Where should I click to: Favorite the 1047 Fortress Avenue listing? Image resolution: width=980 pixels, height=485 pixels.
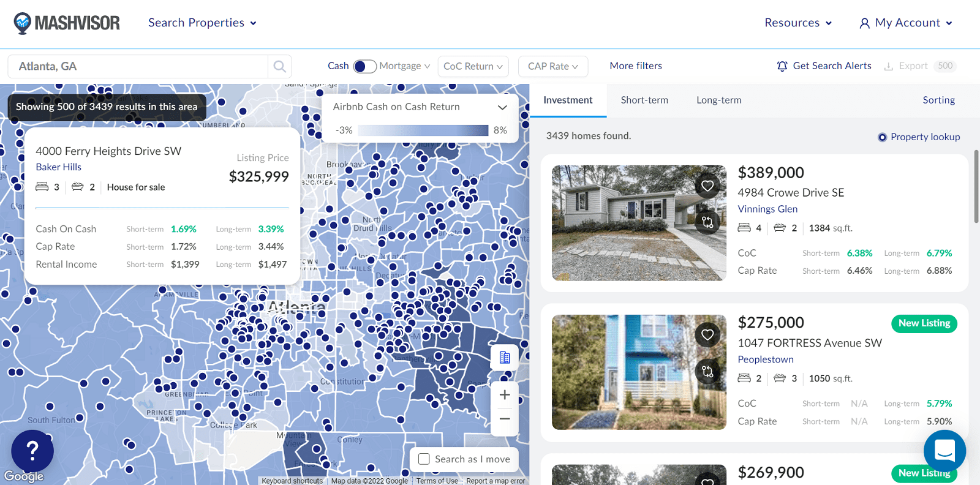point(707,334)
